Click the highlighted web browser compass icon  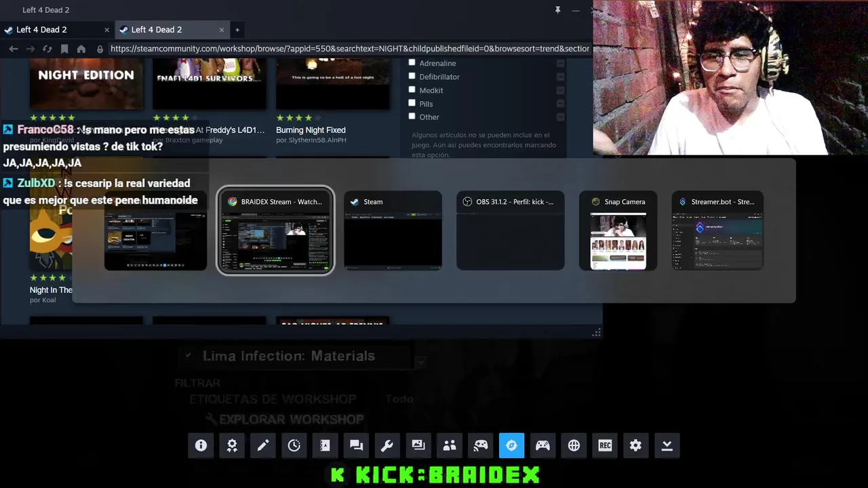(x=511, y=445)
